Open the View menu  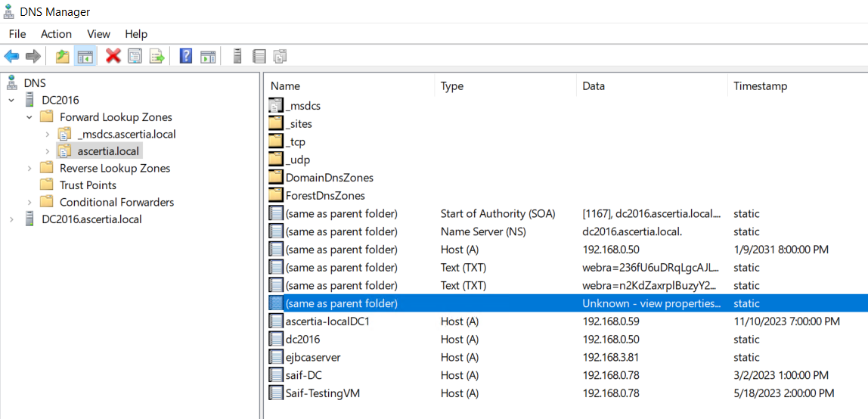[x=98, y=34]
